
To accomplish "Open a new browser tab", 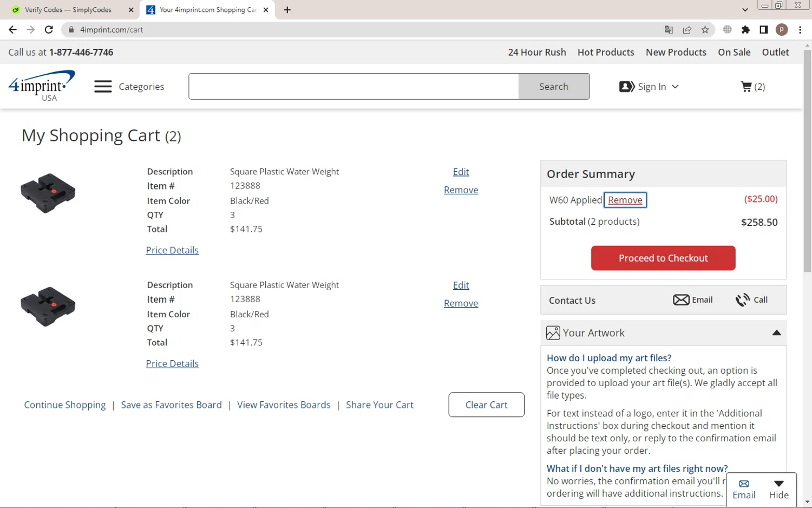I will [287, 10].
